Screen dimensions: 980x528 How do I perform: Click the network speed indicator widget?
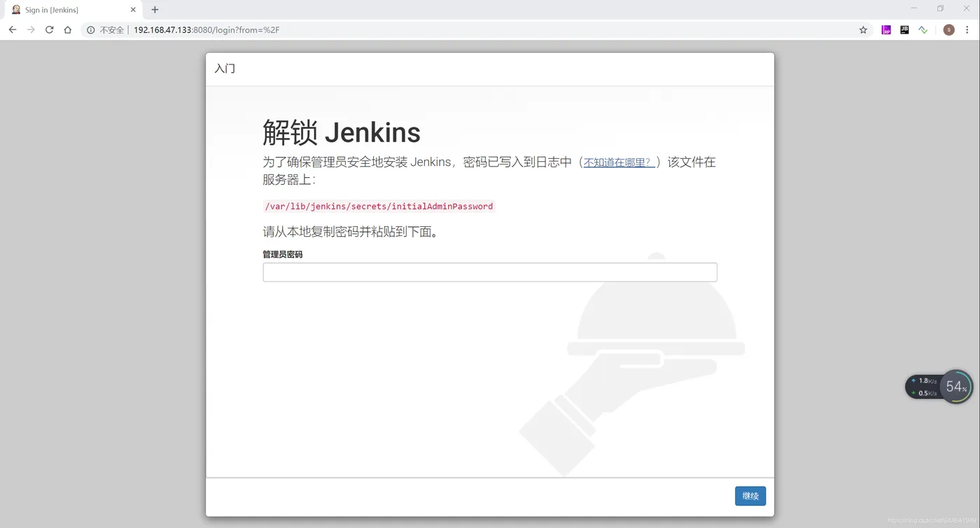click(x=923, y=387)
